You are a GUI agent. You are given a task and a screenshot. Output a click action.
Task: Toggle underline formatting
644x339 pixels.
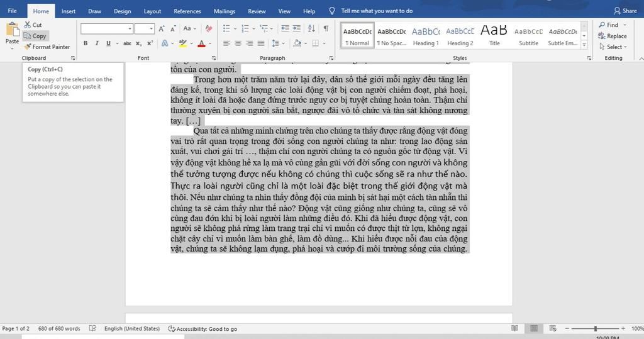(108, 43)
